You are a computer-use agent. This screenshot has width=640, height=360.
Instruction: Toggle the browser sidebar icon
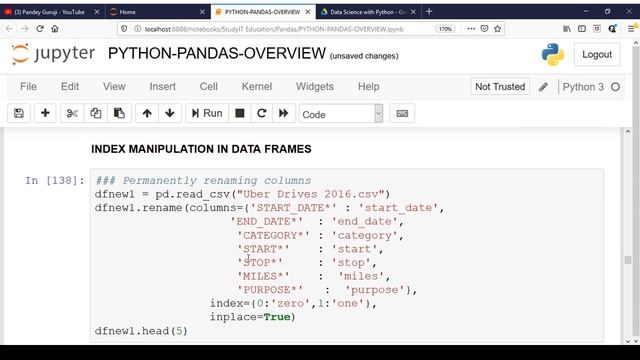pos(582,29)
